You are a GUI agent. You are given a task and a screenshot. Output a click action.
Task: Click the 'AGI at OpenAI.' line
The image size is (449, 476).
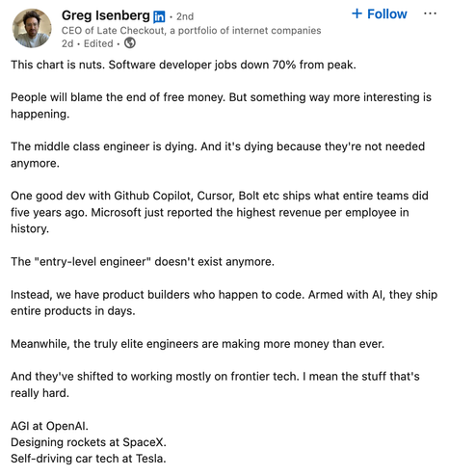click(49, 426)
